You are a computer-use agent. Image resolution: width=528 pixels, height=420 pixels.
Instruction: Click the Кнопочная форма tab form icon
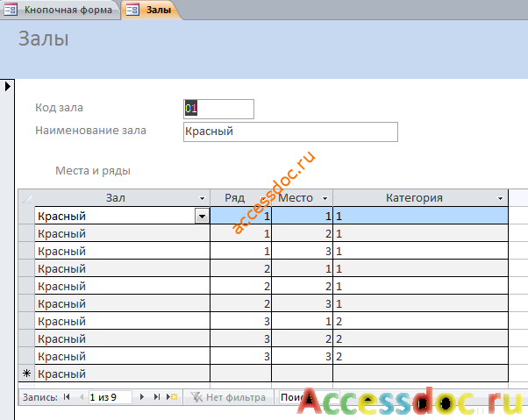pos(11,10)
